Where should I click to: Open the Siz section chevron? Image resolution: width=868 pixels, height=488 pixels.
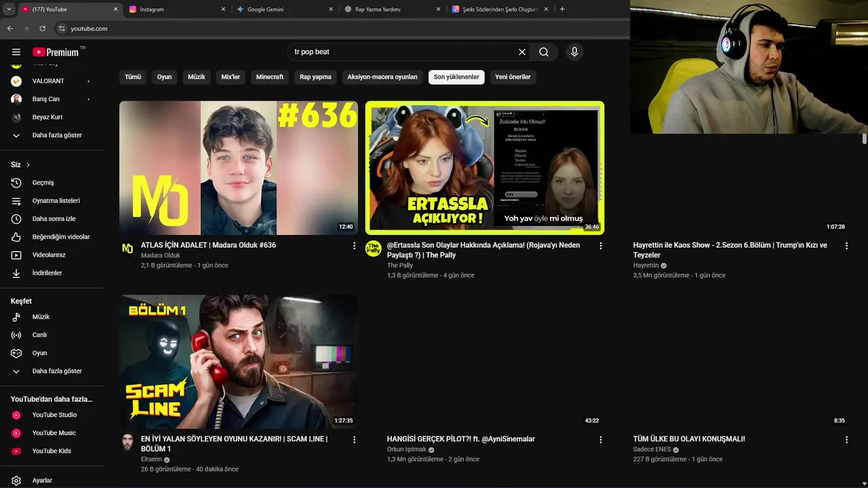click(x=28, y=165)
